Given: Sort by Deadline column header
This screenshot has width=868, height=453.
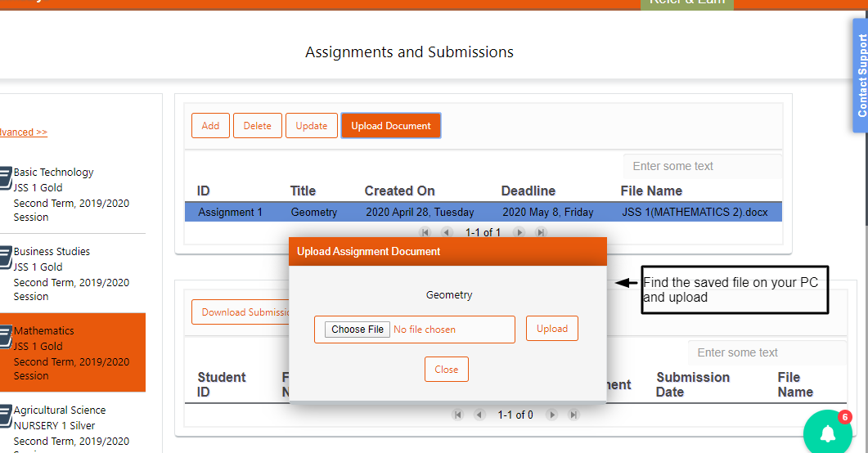Looking at the screenshot, I should pyautogui.click(x=528, y=191).
